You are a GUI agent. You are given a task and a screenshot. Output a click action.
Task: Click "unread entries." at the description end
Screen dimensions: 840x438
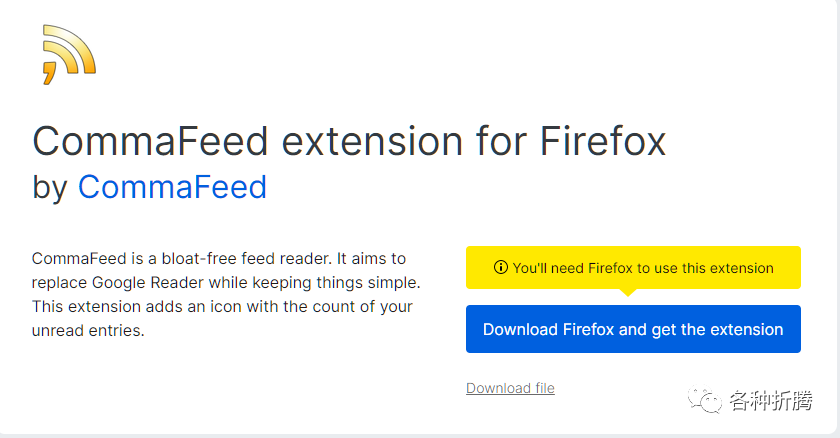[89, 330]
